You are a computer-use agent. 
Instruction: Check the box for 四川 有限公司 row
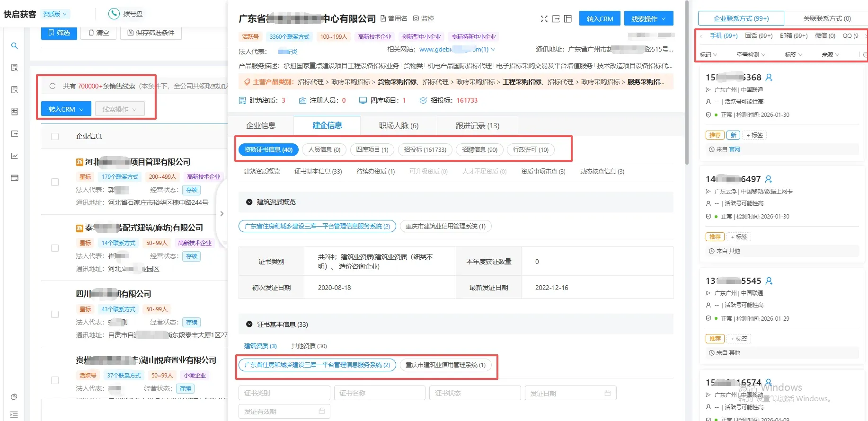point(55,315)
